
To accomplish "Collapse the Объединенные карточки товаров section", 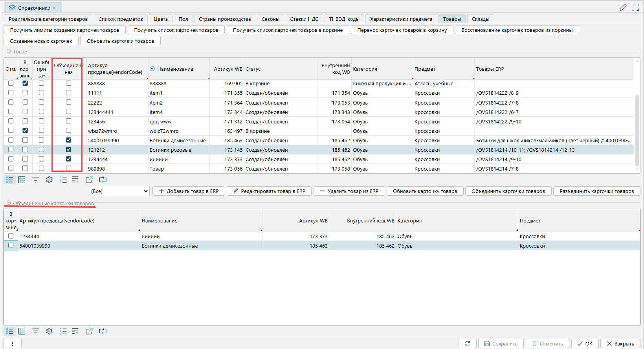I will [x=9, y=203].
